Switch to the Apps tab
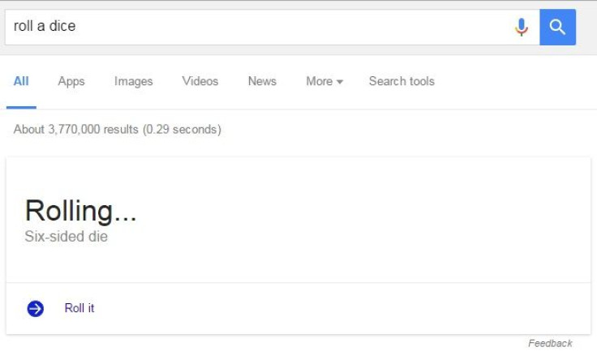This screenshot has height=364, width=597. point(71,81)
